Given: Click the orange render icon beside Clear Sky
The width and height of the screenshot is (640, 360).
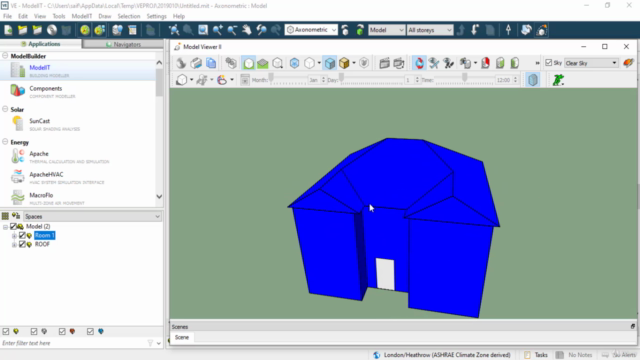Looking at the screenshot, I should (629, 63).
